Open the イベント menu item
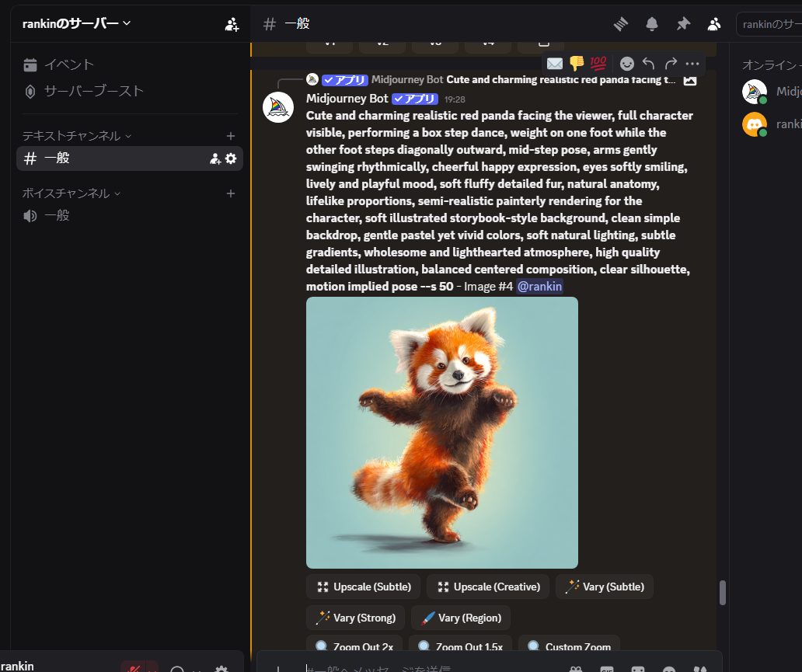The image size is (802, 672). point(68,64)
